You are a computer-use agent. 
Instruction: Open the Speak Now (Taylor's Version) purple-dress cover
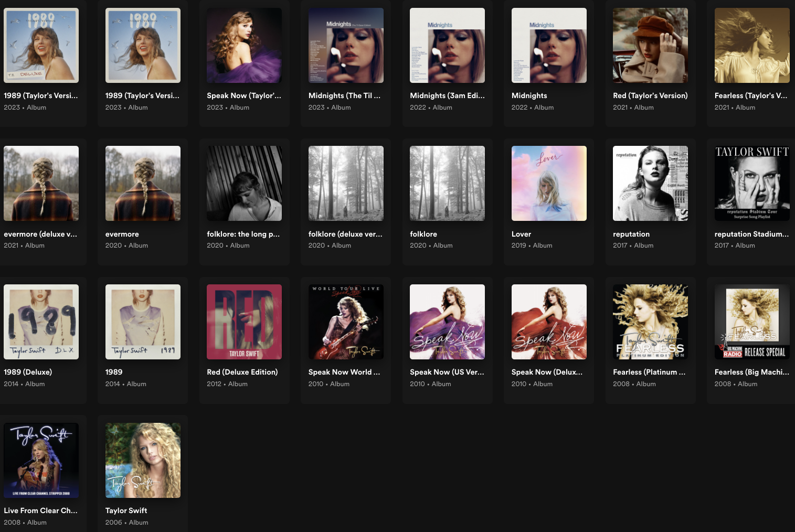point(244,45)
